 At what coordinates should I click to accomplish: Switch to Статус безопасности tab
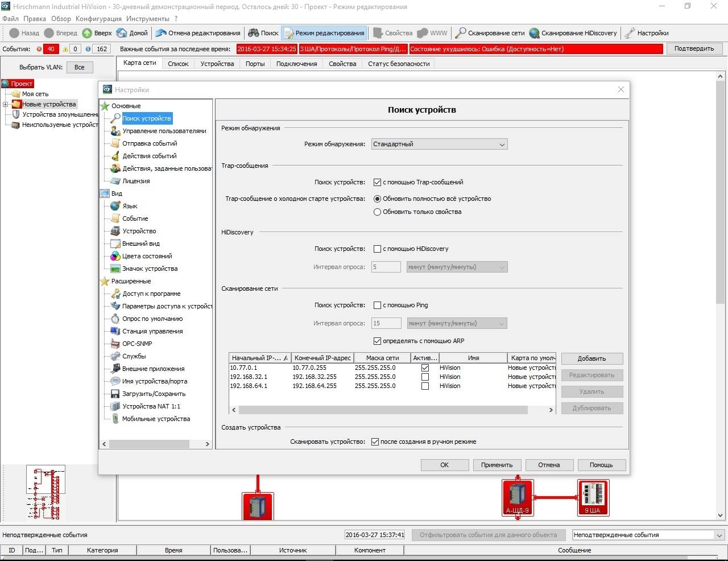point(399,64)
